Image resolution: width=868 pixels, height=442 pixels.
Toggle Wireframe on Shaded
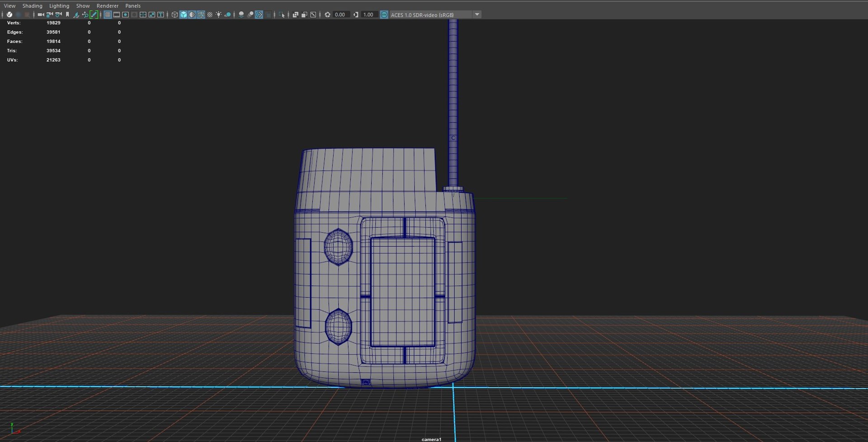point(201,14)
